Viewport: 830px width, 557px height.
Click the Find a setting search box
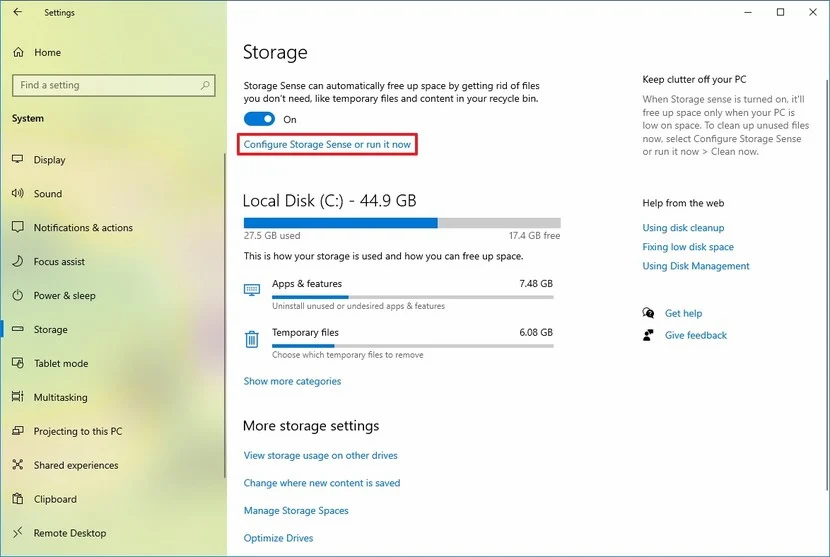coord(113,85)
